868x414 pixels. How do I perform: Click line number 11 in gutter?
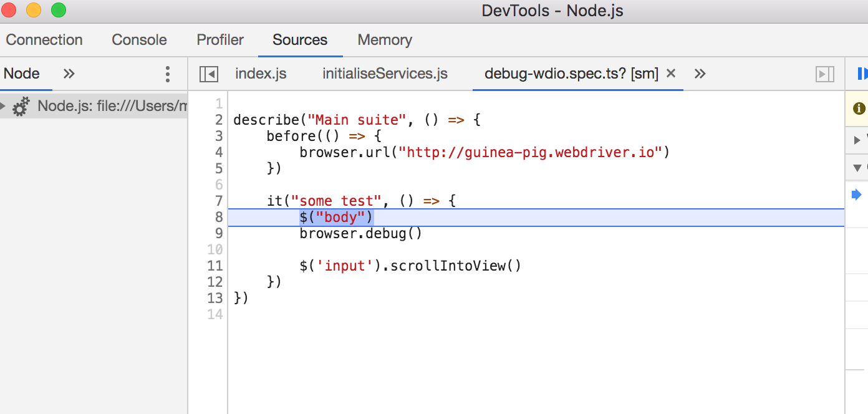click(x=215, y=266)
